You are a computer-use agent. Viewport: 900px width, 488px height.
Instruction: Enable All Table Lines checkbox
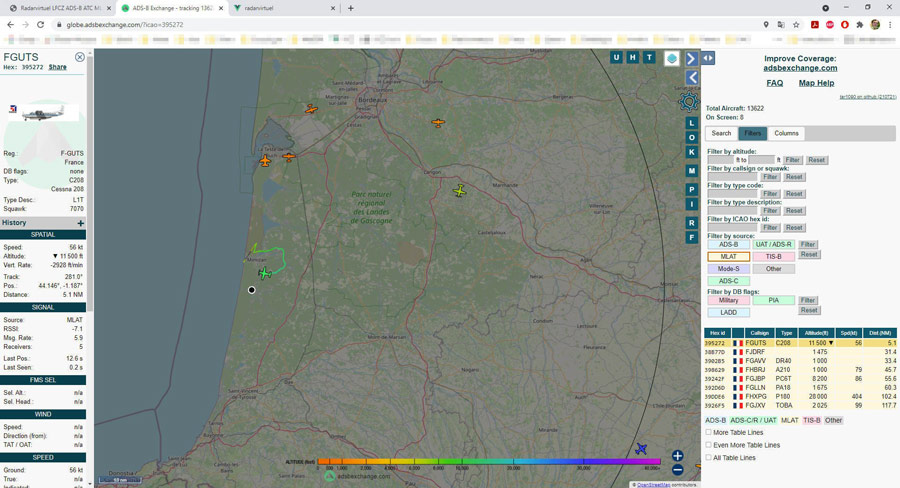point(708,458)
